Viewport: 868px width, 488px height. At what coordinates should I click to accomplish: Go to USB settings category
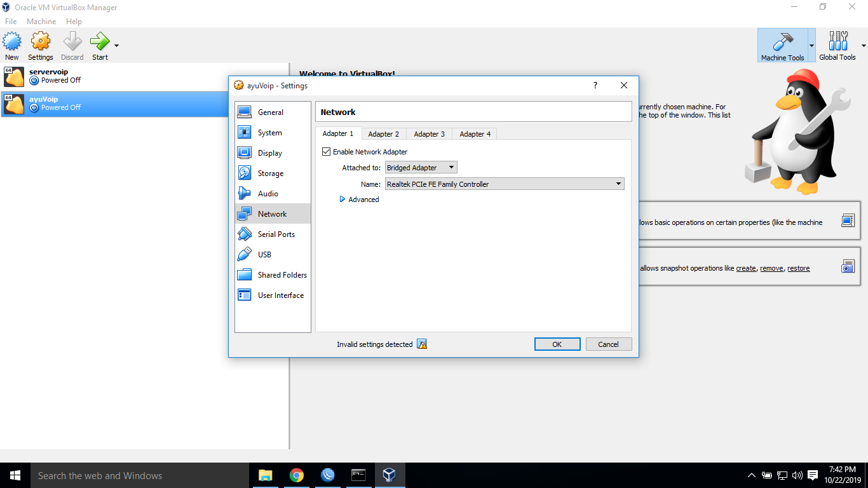(273, 255)
